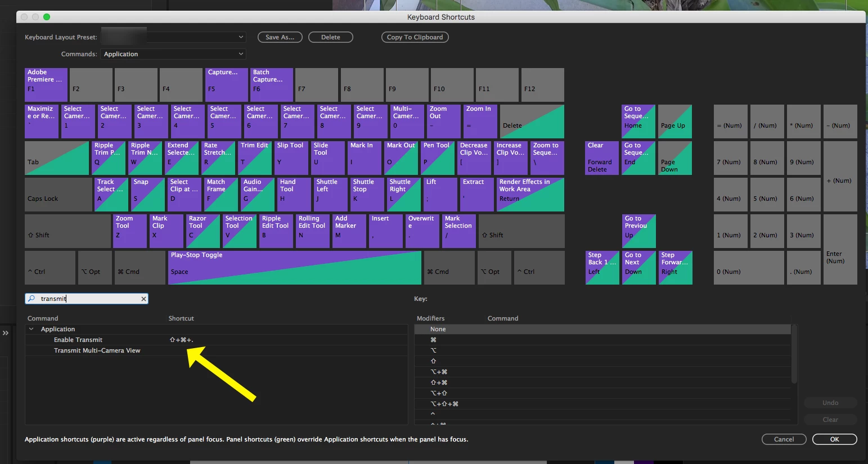Click the Page Up key
868x464 pixels.
point(675,121)
